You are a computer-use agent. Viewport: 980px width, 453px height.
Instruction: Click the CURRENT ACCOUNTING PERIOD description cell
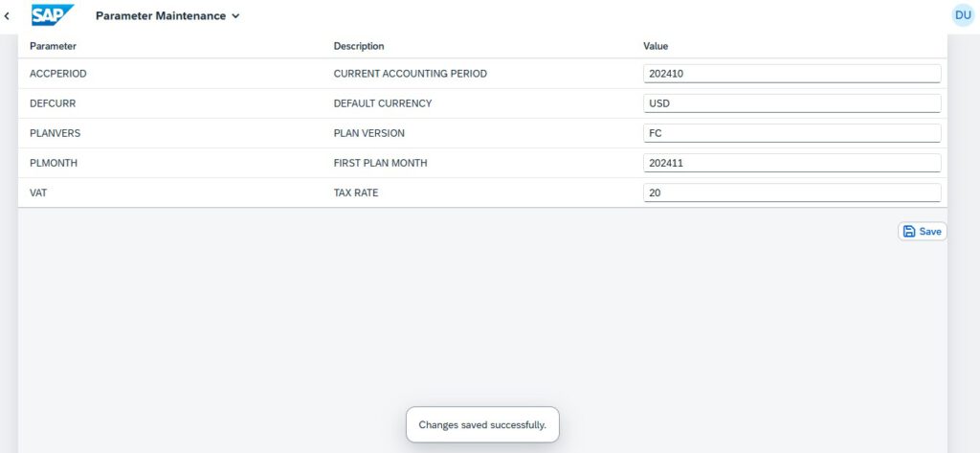pos(411,74)
